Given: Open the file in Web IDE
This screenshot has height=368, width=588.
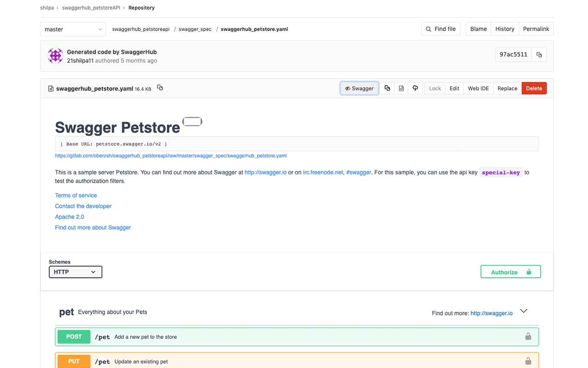Looking at the screenshot, I should click(x=478, y=88).
